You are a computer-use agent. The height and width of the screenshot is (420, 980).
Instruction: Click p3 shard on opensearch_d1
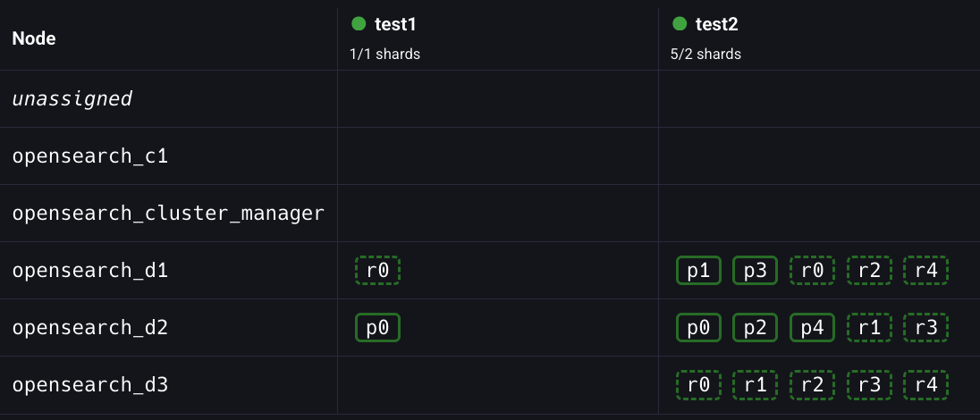point(755,270)
